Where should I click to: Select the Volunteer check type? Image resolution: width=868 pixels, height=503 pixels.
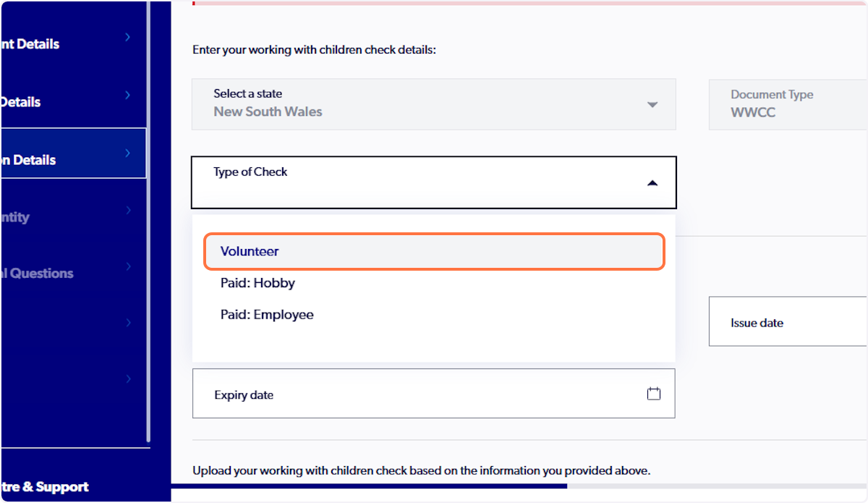coord(433,251)
